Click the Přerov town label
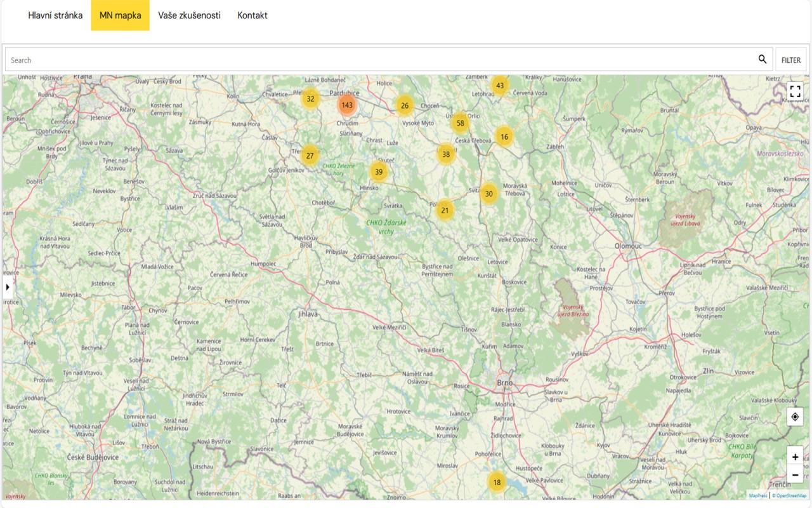The width and height of the screenshot is (812, 508). pyautogui.click(x=667, y=293)
